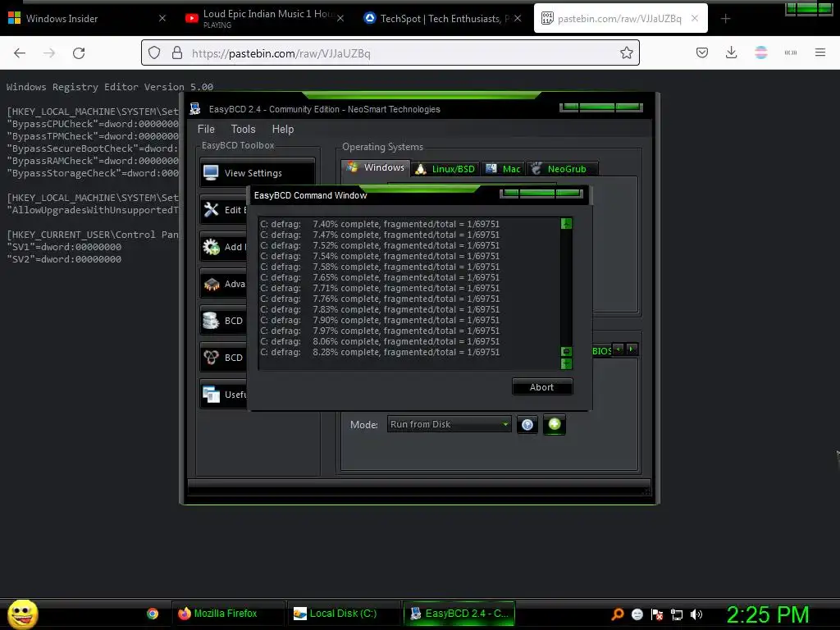The height and width of the screenshot is (630, 840).
Task: Open the network tray icon
Action: (x=677, y=614)
